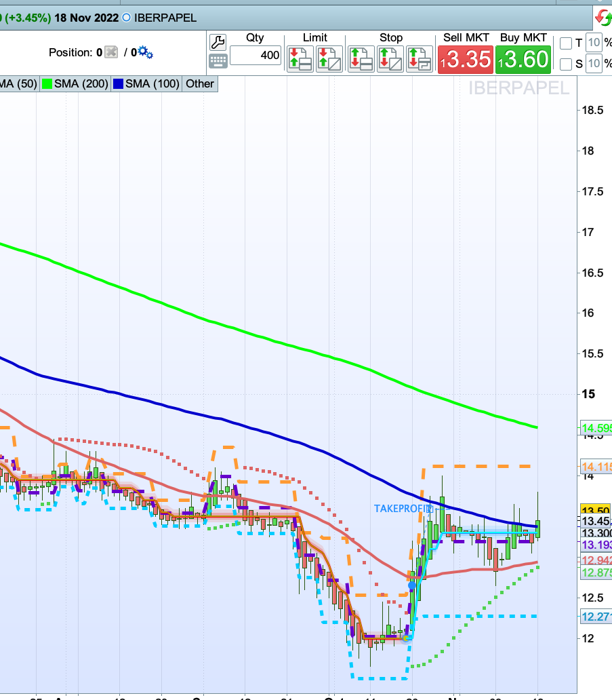Click the Qty input field showing 400
Viewport: 612px width, 700px height.
tap(256, 56)
